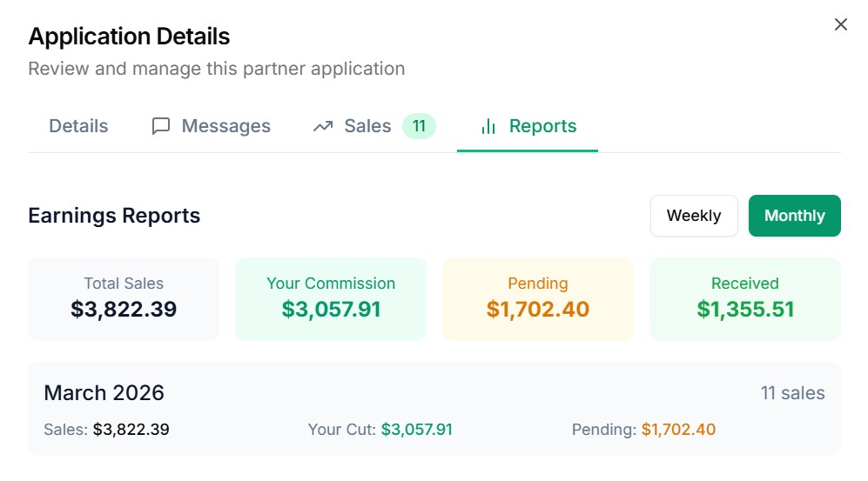Click the Sales amount in March row
Image resolution: width=868 pixels, height=481 pixels.
point(131,429)
